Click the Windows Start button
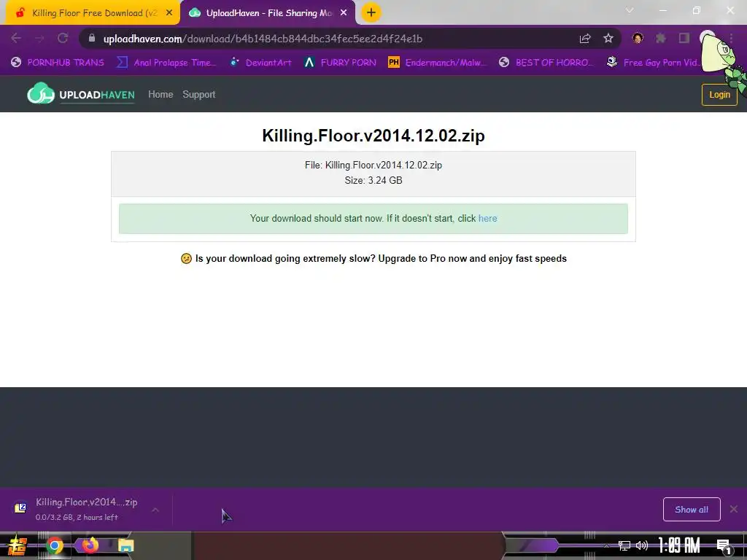 [18, 545]
